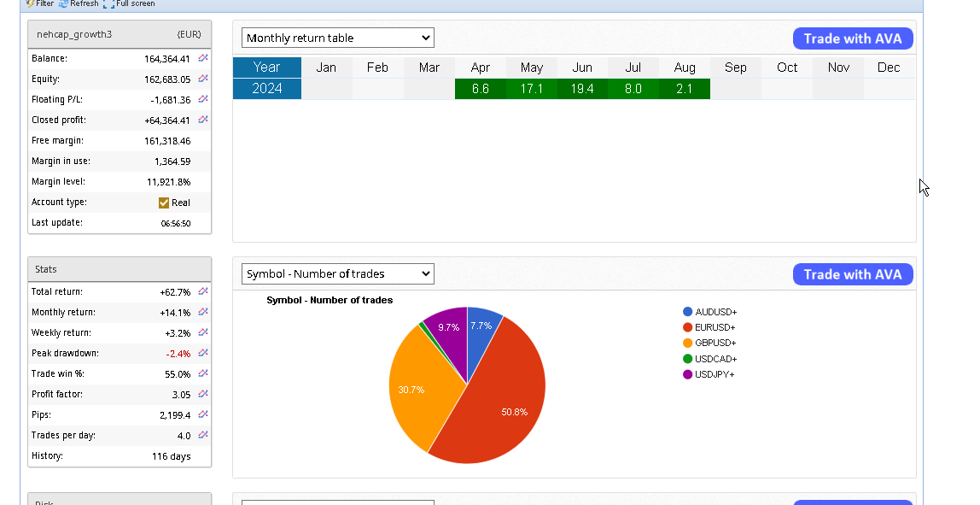
Task: Click chart icon next to Pips
Action: pos(203,414)
